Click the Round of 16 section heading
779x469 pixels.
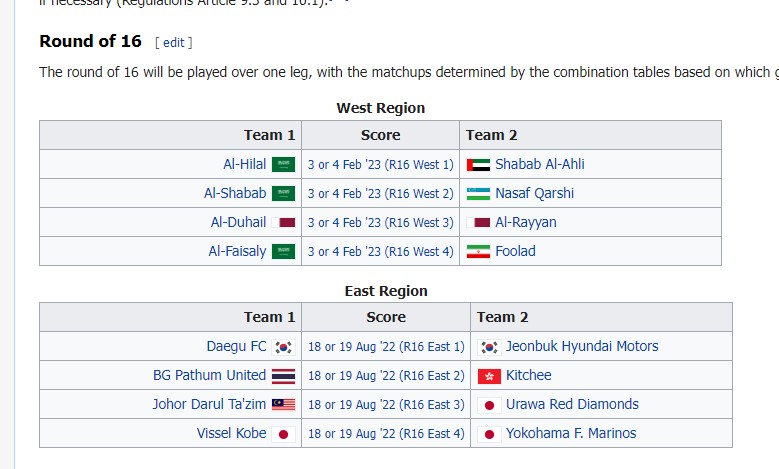click(x=90, y=41)
